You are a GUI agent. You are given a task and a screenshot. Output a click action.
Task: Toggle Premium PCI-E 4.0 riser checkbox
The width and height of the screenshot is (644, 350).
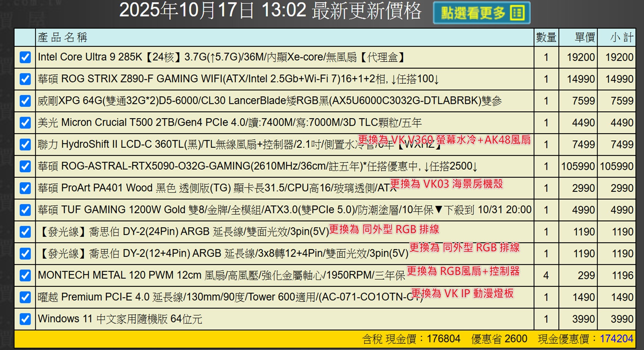pyautogui.click(x=25, y=297)
